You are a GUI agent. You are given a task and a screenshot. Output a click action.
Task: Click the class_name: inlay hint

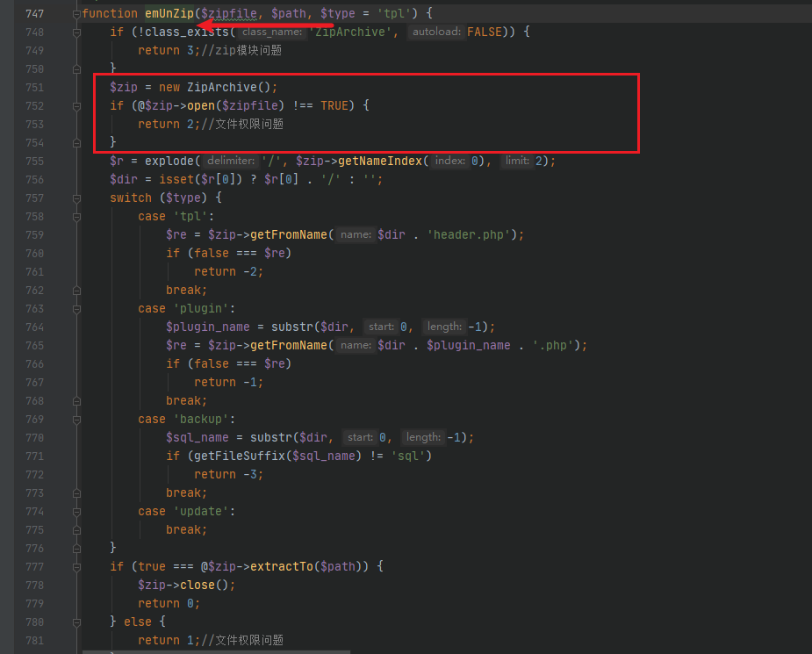click(x=272, y=32)
